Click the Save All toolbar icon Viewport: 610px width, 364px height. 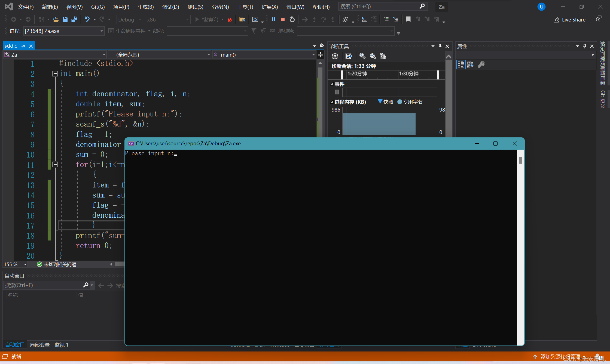point(74,19)
